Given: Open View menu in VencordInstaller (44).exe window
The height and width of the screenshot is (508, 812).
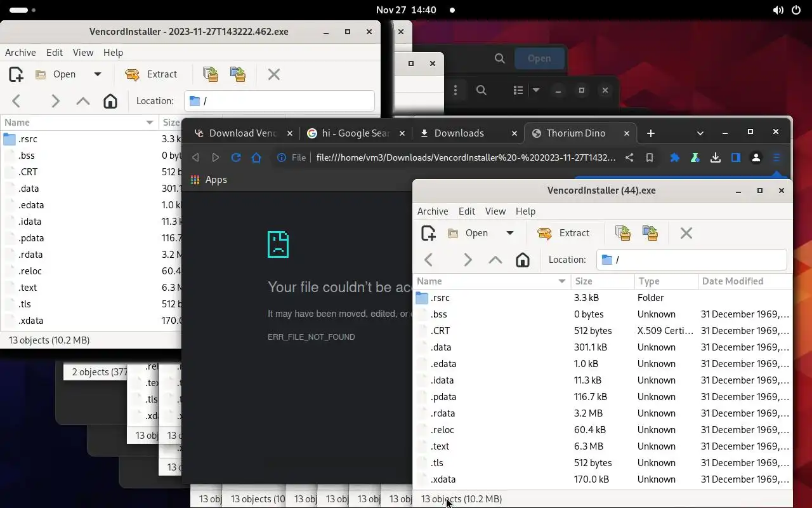Looking at the screenshot, I should tap(495, 211).
